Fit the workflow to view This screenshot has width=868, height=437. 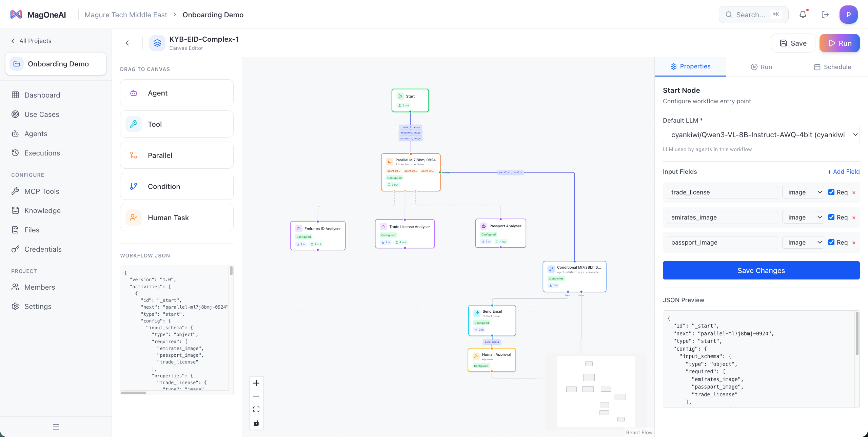tap(256, 410)
